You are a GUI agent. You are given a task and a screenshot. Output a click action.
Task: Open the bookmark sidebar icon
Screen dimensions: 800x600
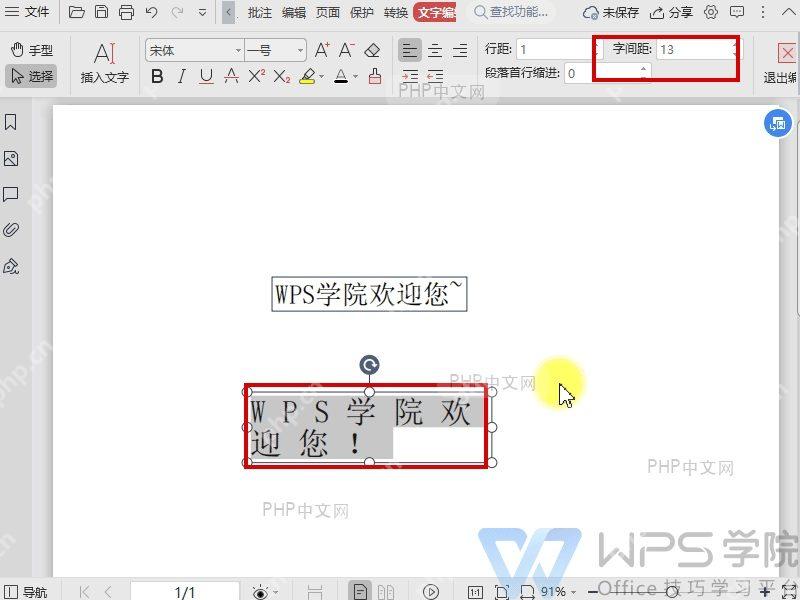click(11, 122)
